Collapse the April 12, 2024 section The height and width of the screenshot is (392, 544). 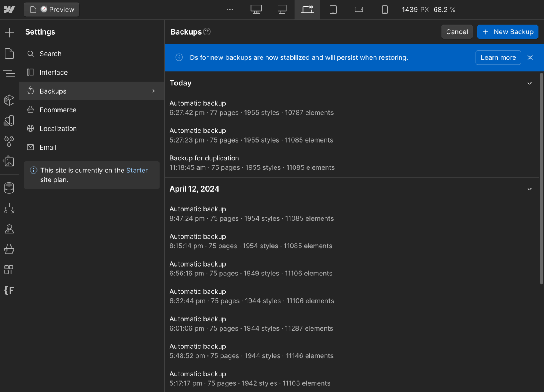tap(529, 189)
